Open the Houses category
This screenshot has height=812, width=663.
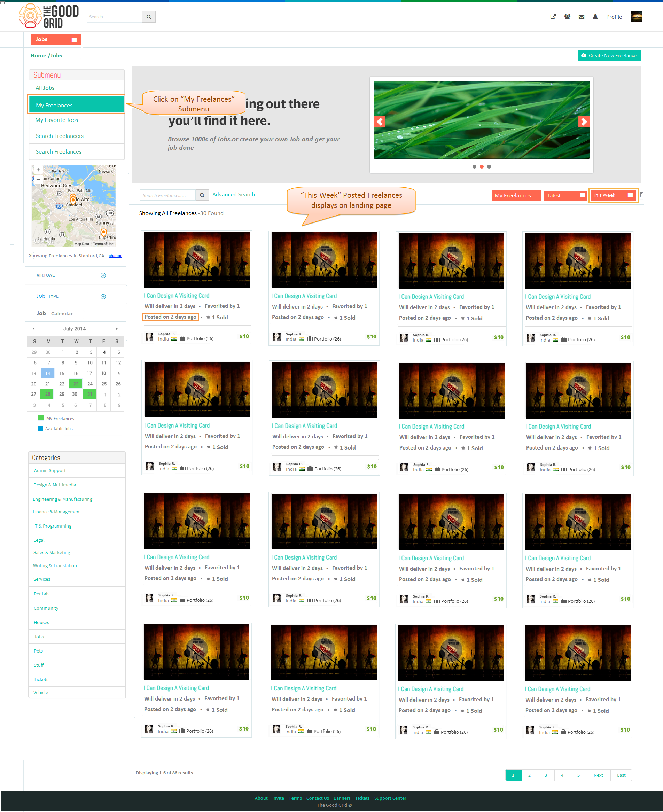[41, 623]
